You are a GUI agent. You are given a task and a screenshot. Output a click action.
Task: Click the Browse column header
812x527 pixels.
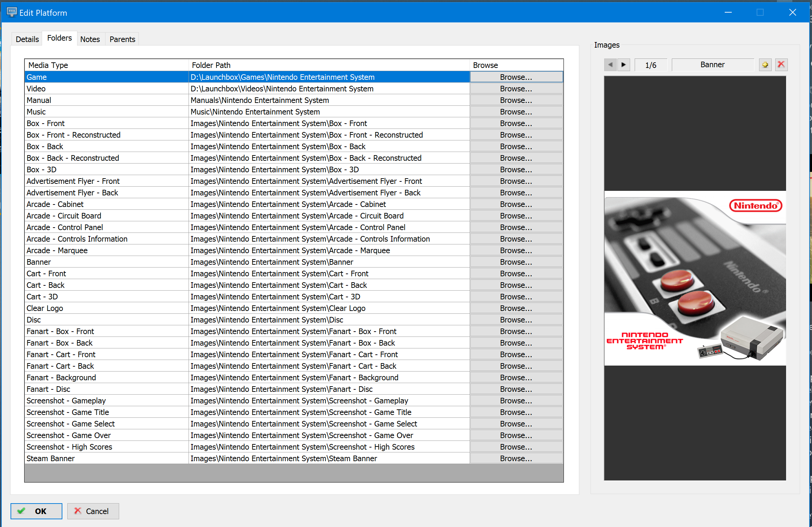click(x=517, y=65)
